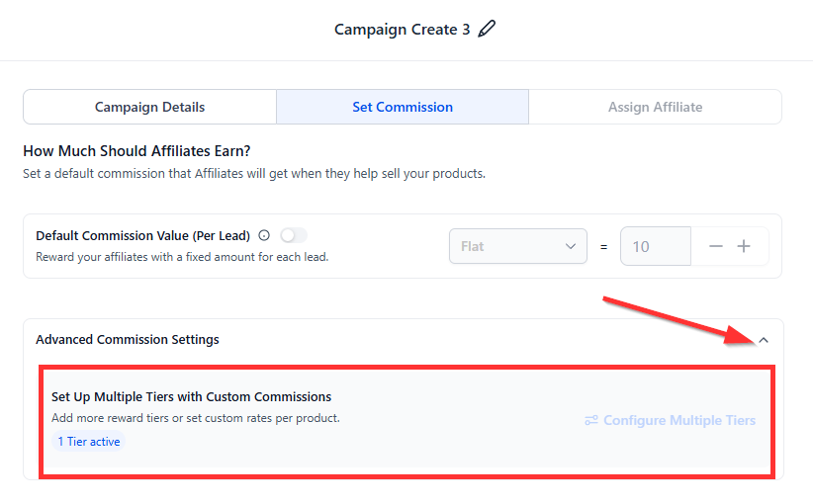Collapse Advanced Commission Settings using the chevron
The image size is (813, 504).
coord(763,340)
